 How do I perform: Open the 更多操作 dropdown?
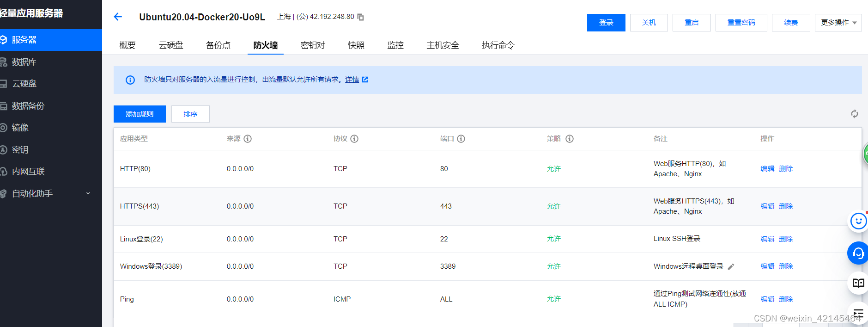838,23
